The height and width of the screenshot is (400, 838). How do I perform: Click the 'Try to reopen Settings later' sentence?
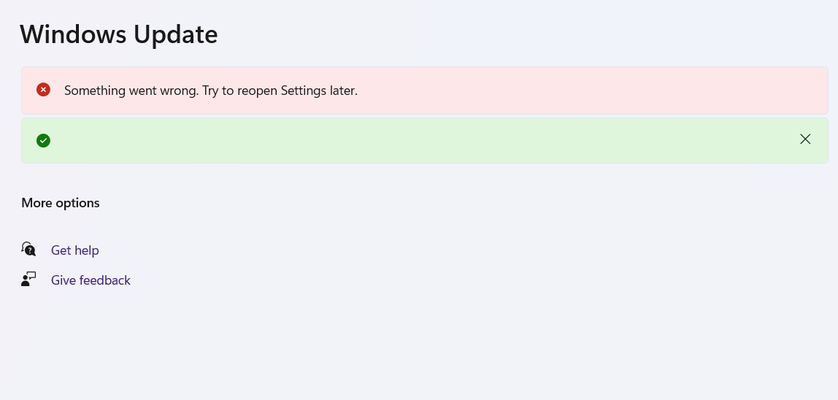(x=280, y=91)
